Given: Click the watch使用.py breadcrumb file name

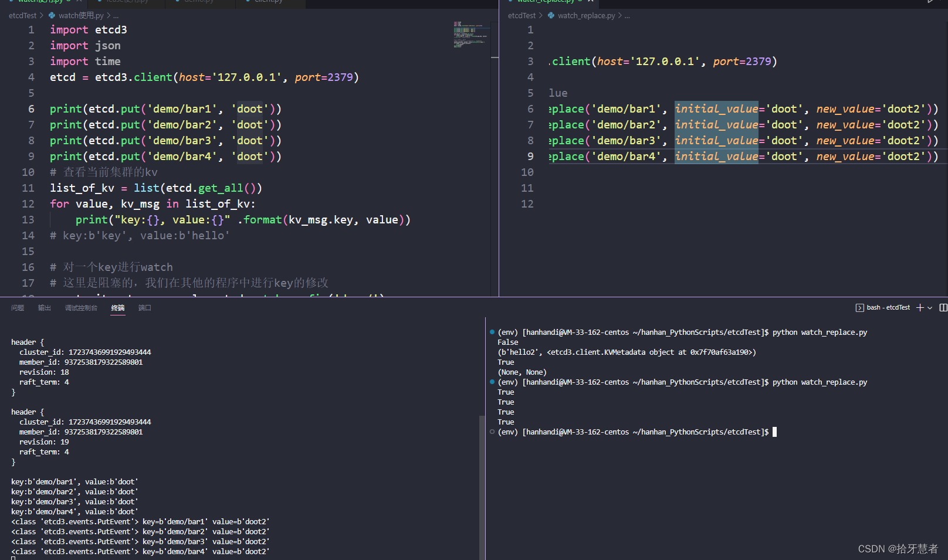Looking at the screenshot, I should pos(81,15).
